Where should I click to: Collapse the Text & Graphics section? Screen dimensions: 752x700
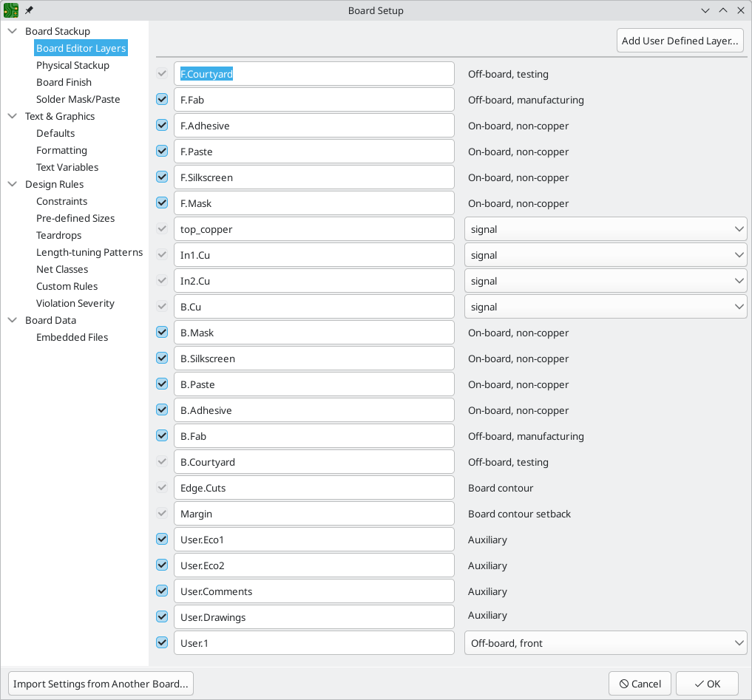pos(13,116)
